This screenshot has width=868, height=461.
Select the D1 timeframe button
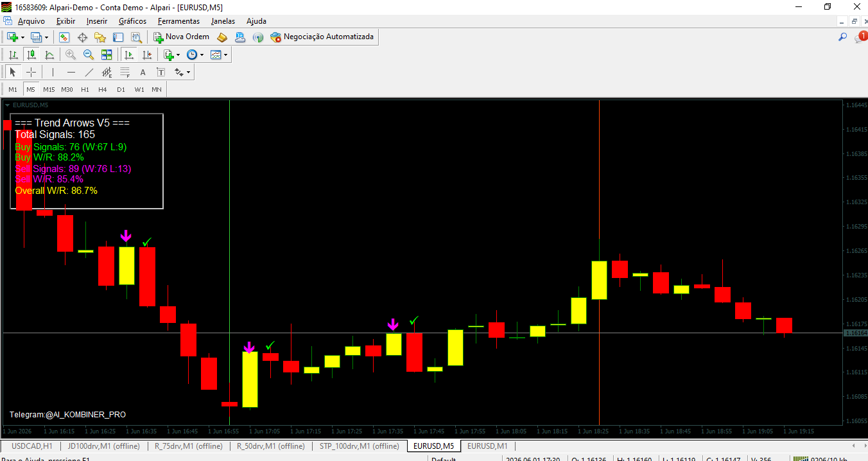pyautogui.click(x=121, y=89)
